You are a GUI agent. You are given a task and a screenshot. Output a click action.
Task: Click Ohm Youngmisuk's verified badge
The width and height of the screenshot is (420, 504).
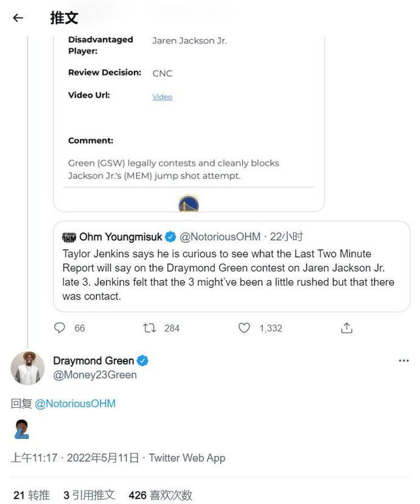[x=171, y=237]
